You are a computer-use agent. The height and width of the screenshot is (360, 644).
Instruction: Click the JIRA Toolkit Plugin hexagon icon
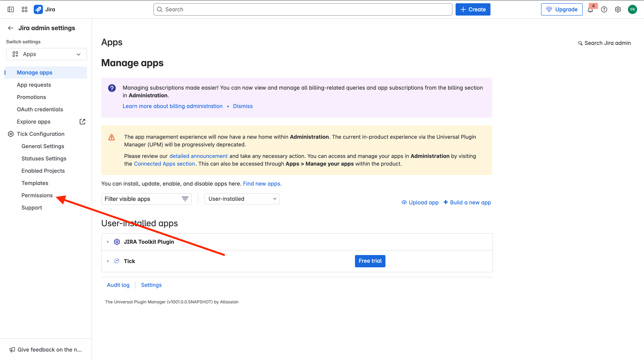pos(117,242)
